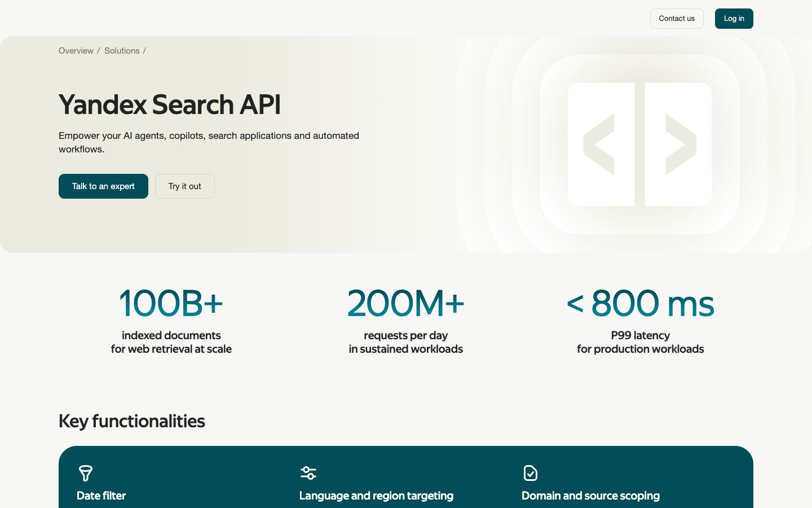The width and height of the screenshot is (812, 508).
Task: Click Language and region targeting title
Action: pyautogui.click(x=376, y=496)
